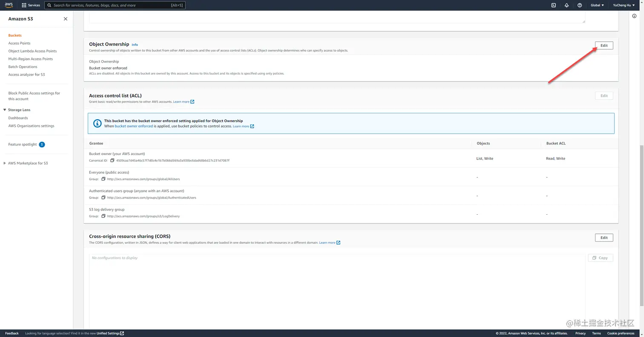Screen dimensions: 644x337
Task: Expand AWS Marketplace for S3
Action: coord(4,163)
